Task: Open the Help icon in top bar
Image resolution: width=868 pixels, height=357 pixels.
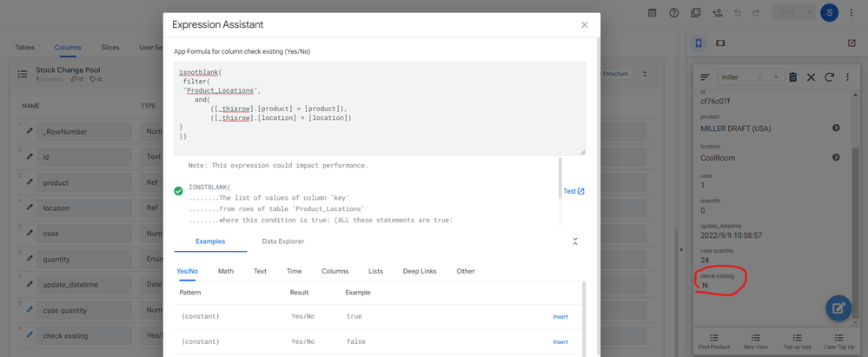Action: [673, 13]
